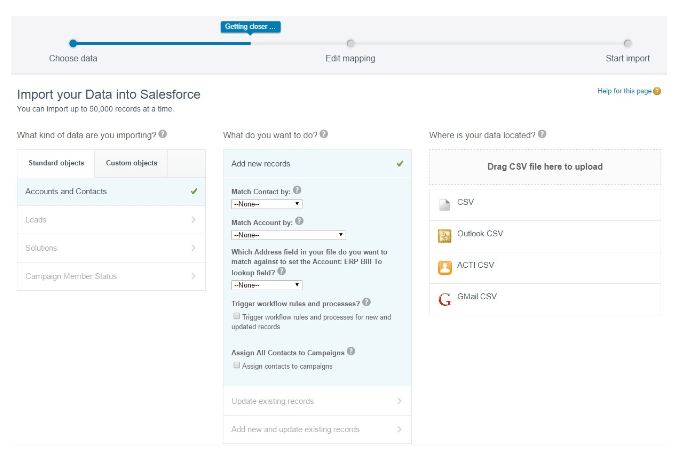Click the plain CSV file icon
The width and height of the screenshot is (681, 463).
[445, 204]
